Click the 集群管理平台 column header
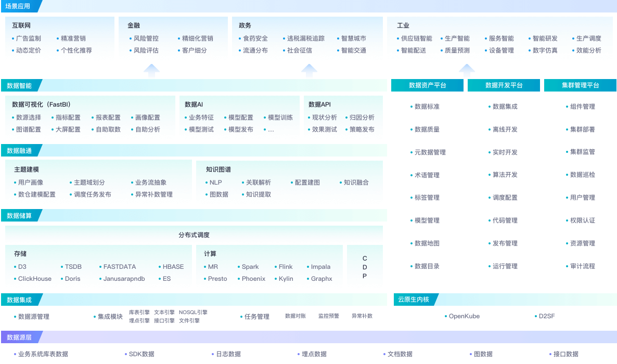617x364 pixels. pyautogui.click(x=580, y=85)
